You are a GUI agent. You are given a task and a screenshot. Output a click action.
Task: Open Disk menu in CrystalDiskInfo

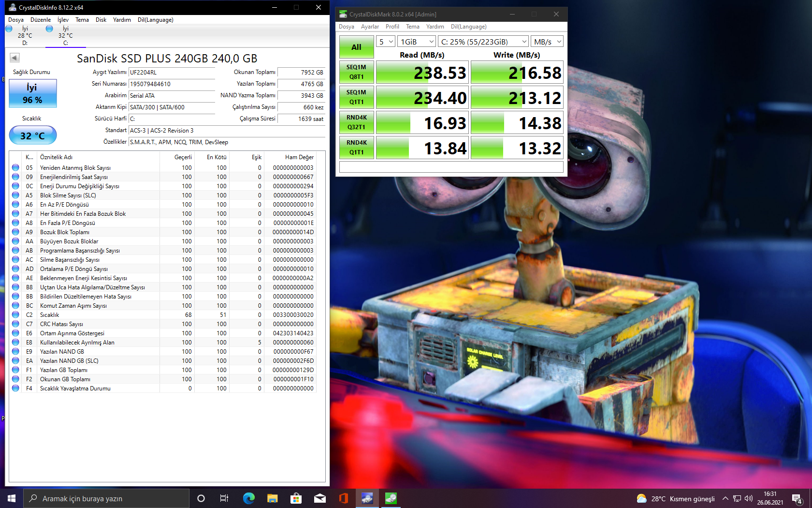(101, 20)
